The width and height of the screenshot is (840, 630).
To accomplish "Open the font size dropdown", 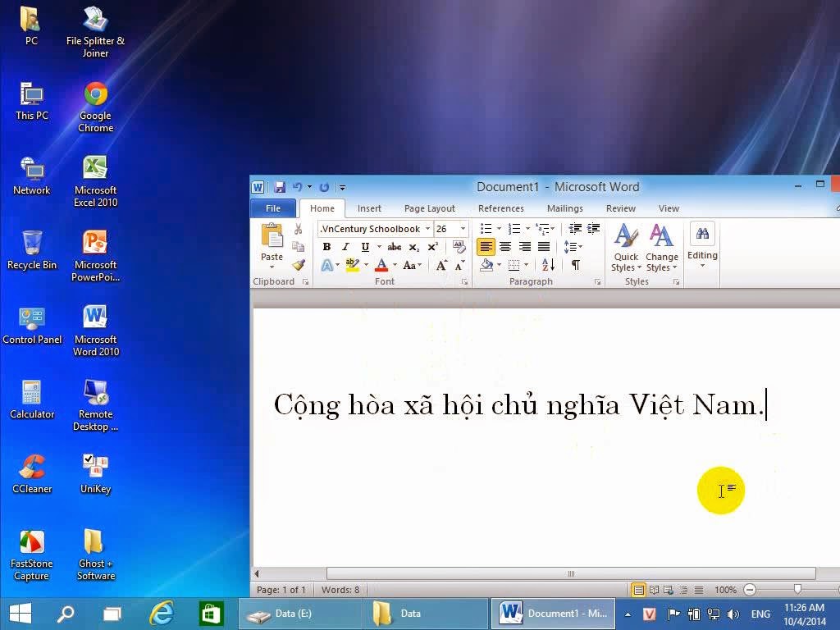I will (463, 229).
